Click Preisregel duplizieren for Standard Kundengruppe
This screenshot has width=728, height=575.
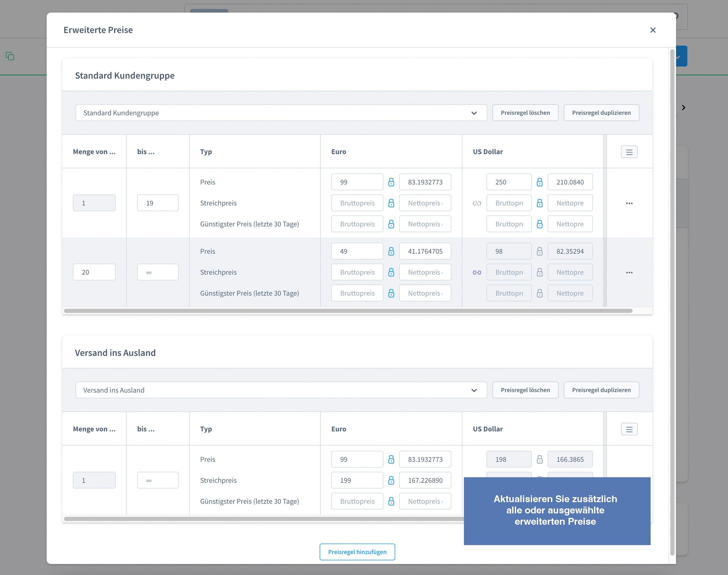[601, 113]
